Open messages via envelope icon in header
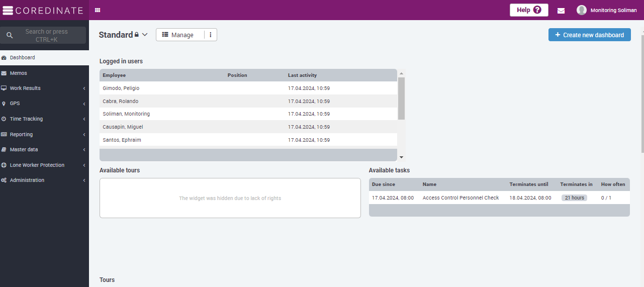The height and width of the screenshot is (287, 644). [561, 11]
